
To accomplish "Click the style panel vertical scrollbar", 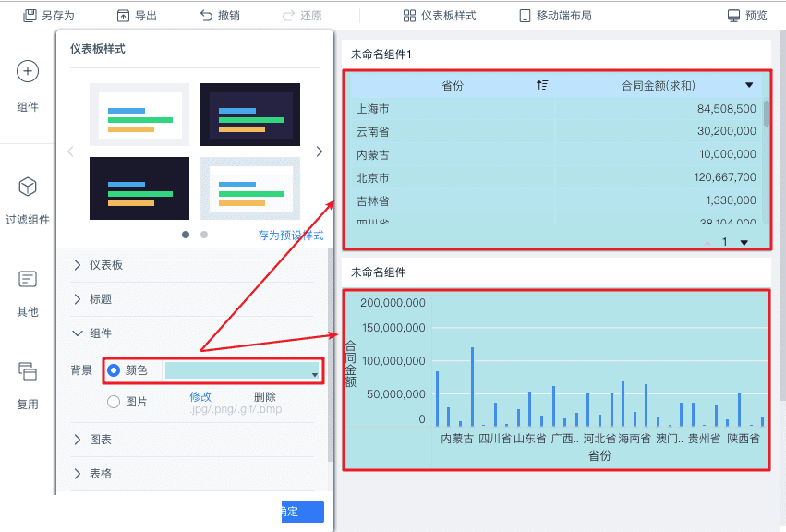I will [330, 355].
